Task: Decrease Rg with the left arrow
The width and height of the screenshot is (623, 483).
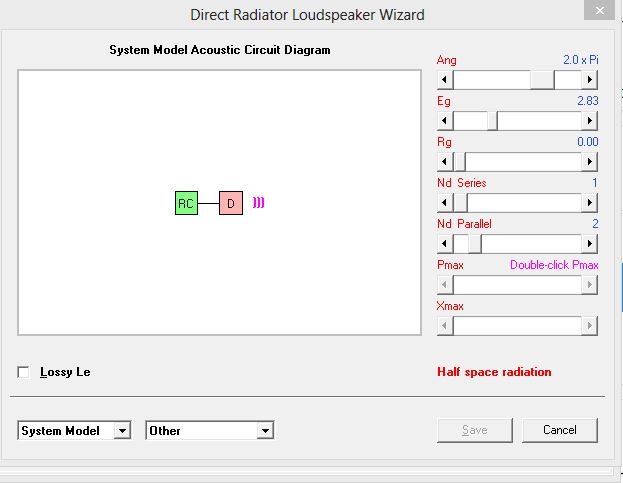Action: [x=445, y=162]
